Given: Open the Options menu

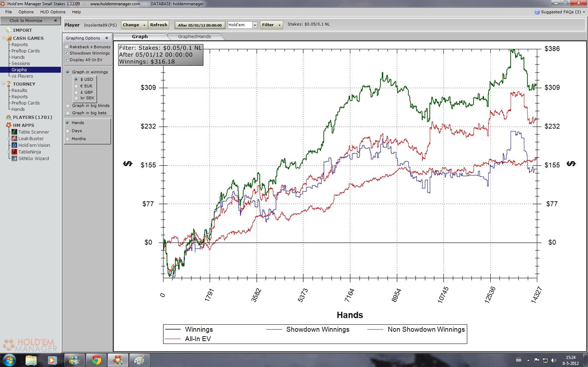Looking at the screenshot, I should tap(26, 12).
